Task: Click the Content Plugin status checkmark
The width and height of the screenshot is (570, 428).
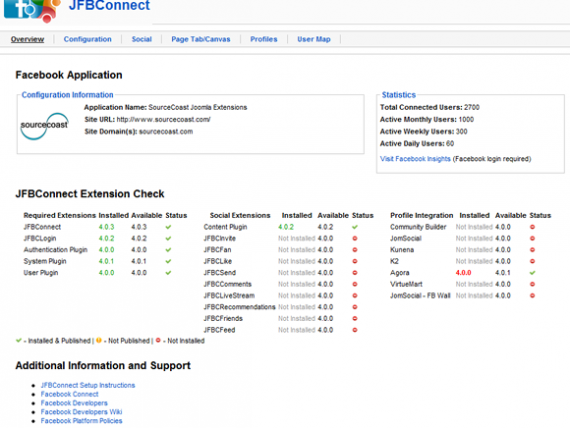Action: tap(355, 227)
